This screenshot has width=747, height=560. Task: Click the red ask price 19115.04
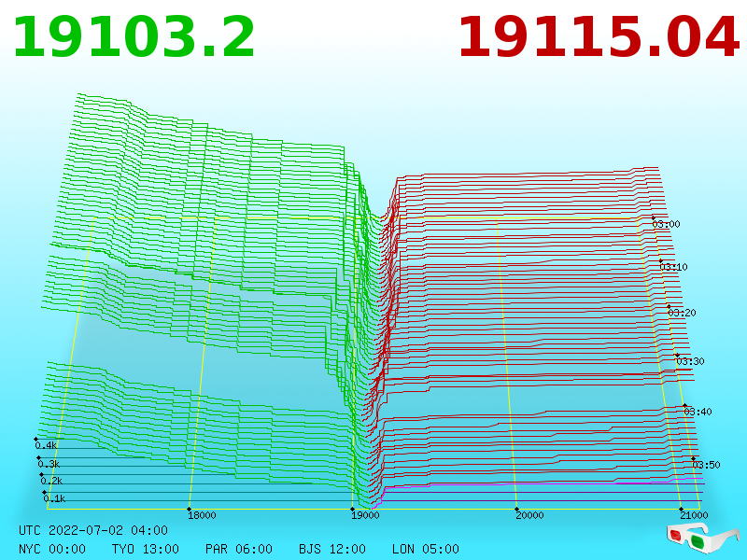click(599, 37)
